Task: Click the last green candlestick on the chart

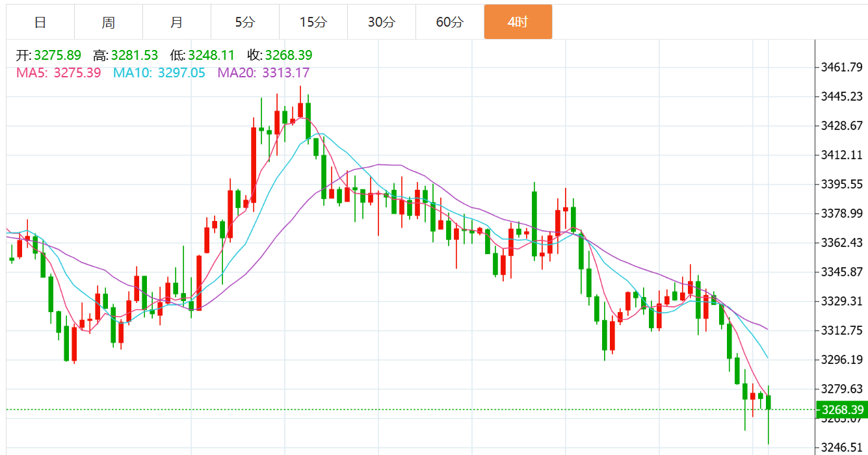Action: coord(769,402)
